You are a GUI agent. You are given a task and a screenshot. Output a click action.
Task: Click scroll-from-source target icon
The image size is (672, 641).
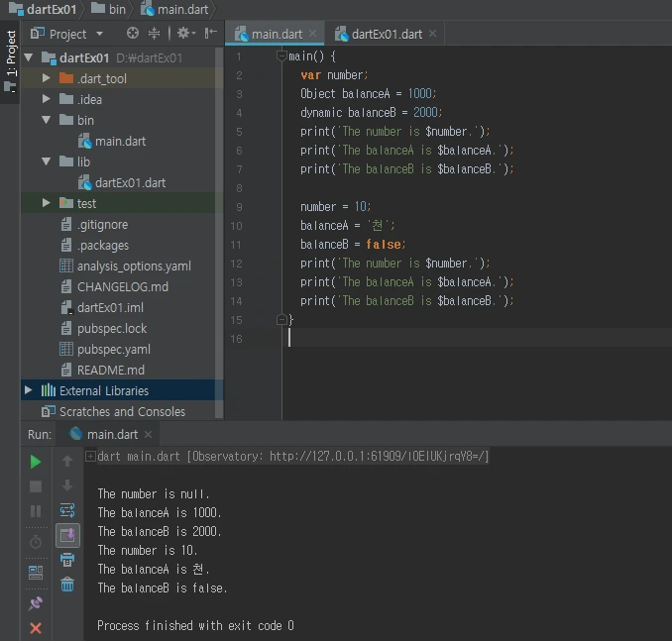tap(133, 33)
